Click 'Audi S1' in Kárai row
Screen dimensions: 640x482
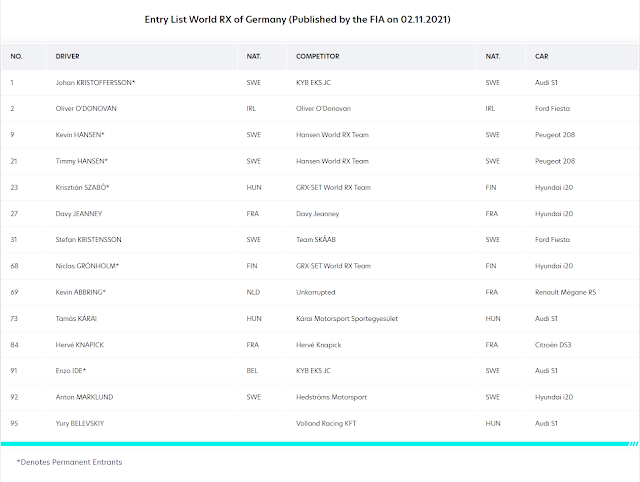tap(546, 318)
